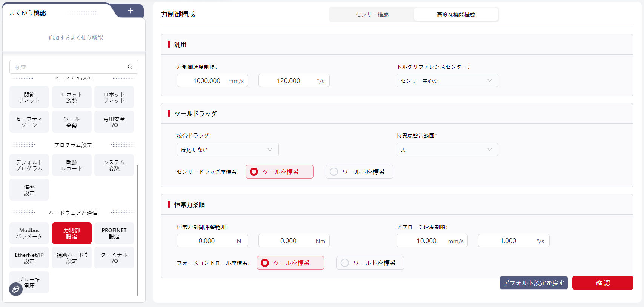Image resolution: width=644 pixels, height=307 pixels.
Task: Open the 力制御設定 tile
Action: (x=72, y=233)
